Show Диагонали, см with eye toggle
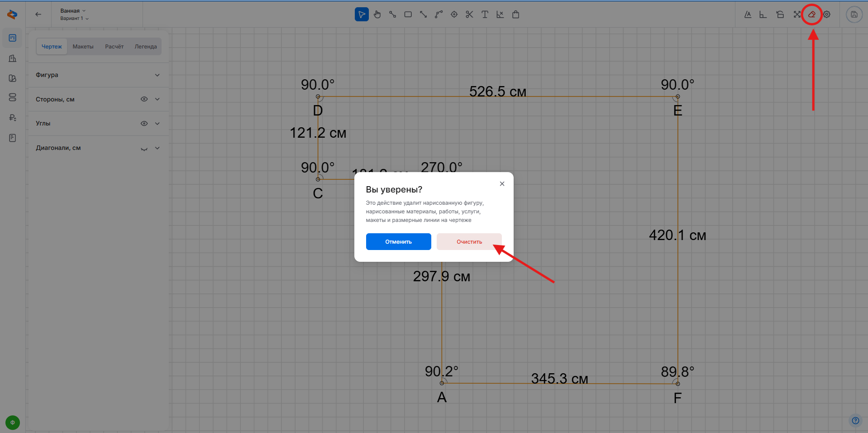 coord(144,149)
